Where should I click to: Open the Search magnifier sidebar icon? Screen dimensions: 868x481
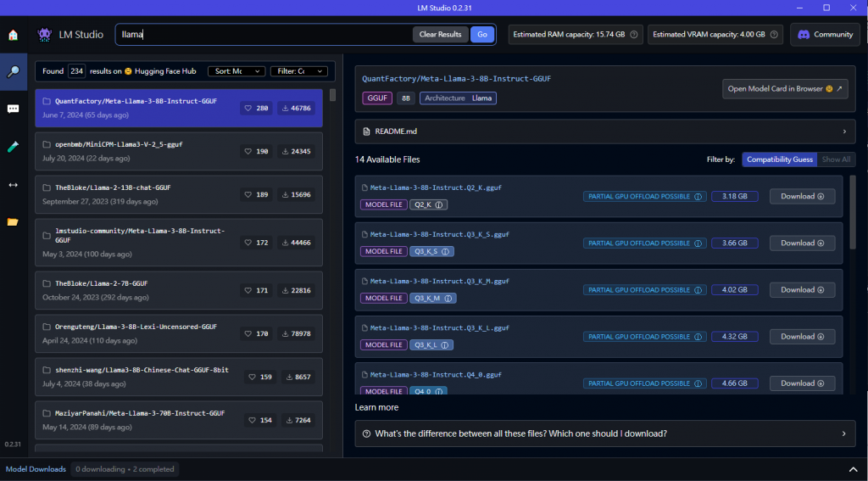tap(13, 71)
